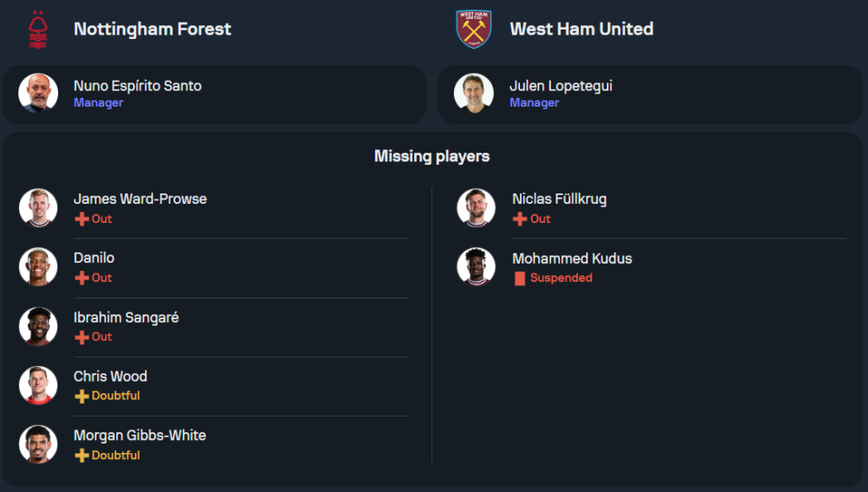Click the red suspended card icon for Kudus
Viewport: 868px width, 492px height.
pyautogui.click(x=520, y=279)
